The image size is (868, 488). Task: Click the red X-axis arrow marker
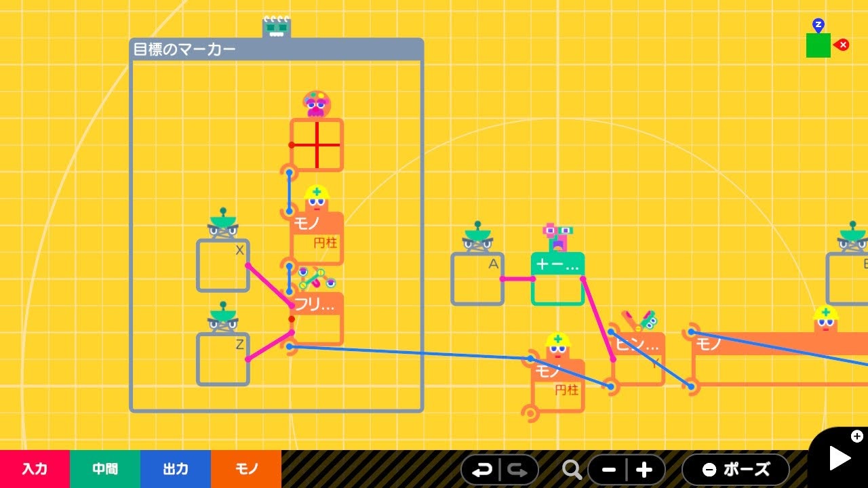(x=842, y=45)
